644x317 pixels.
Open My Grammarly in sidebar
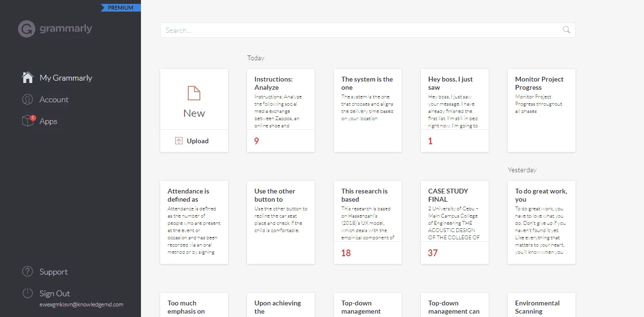pyautogui.click(x=66, y=78)
